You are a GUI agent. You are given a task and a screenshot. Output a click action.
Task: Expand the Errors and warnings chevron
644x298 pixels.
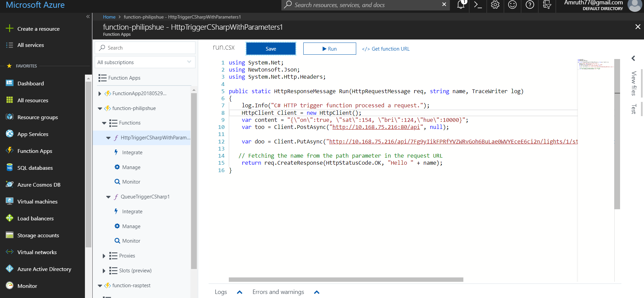(x=316, y=292)
